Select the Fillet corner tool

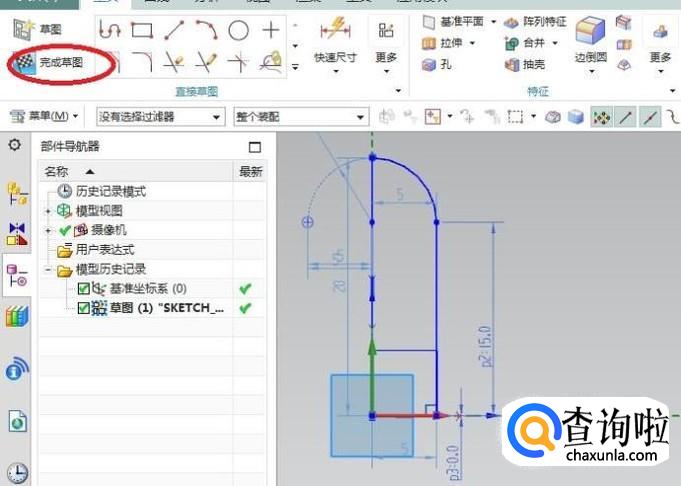pyautogui.click(x=142, y=62)
